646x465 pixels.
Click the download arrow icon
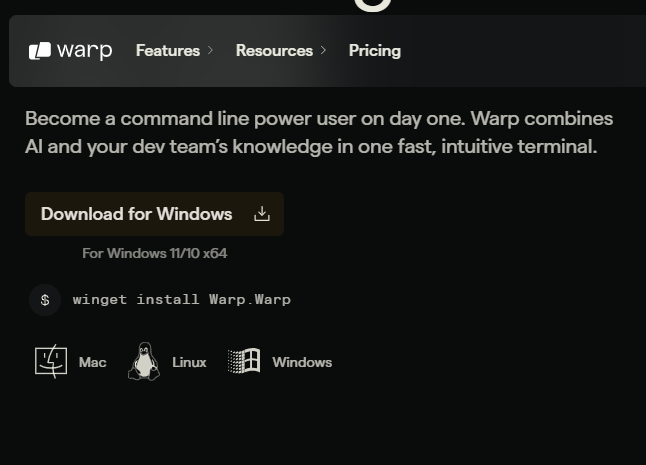[x=262, y=214]
